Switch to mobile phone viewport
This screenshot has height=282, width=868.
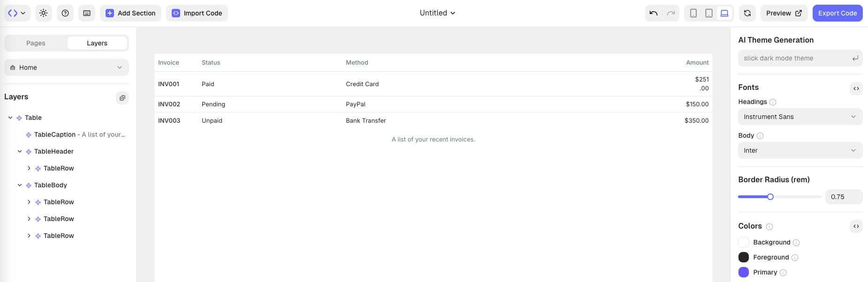coord(693,13)
